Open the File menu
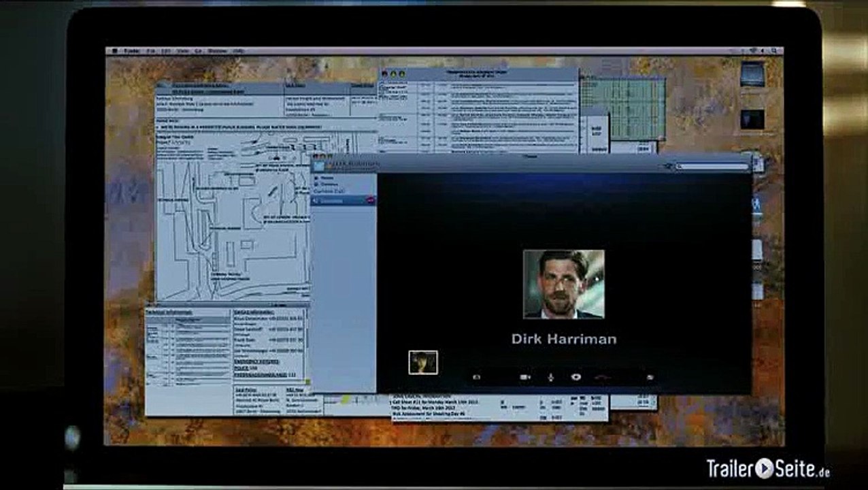Image resolution: width=868 pixels, height=490 pixels. 150,51
